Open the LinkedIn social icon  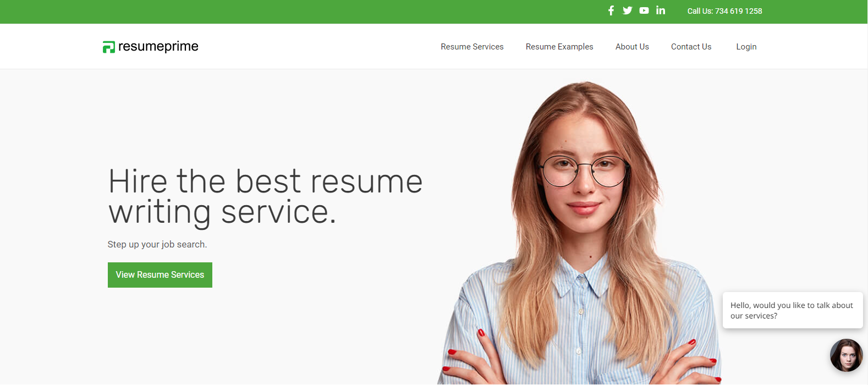click(661, 10)
